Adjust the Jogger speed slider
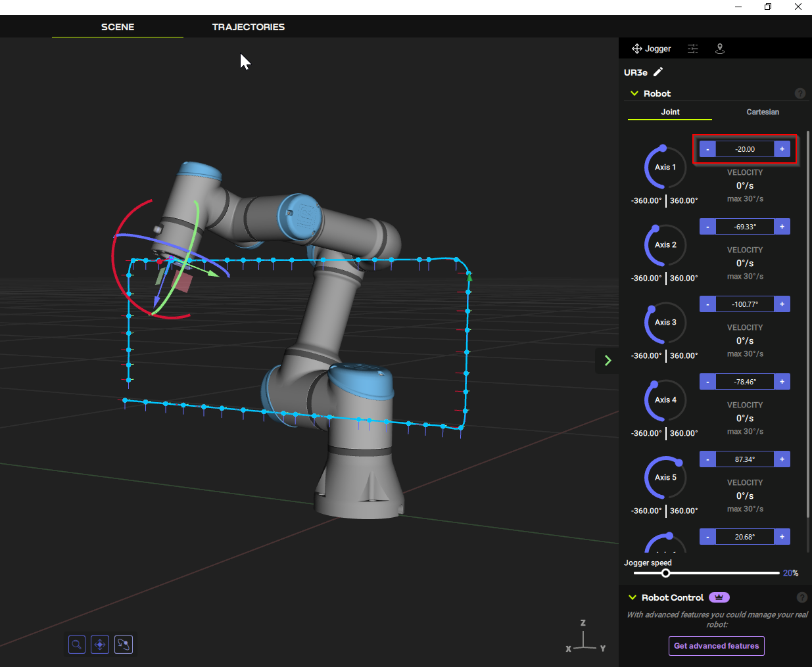Screen dimensions: 812x667 click(665, 572)
